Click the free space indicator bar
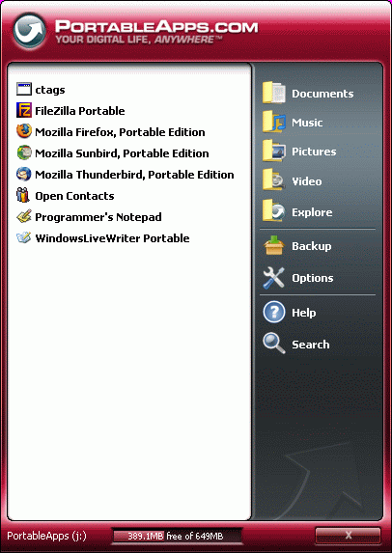Viewport: 392px width, 553px height. click(x=177, y=536)
